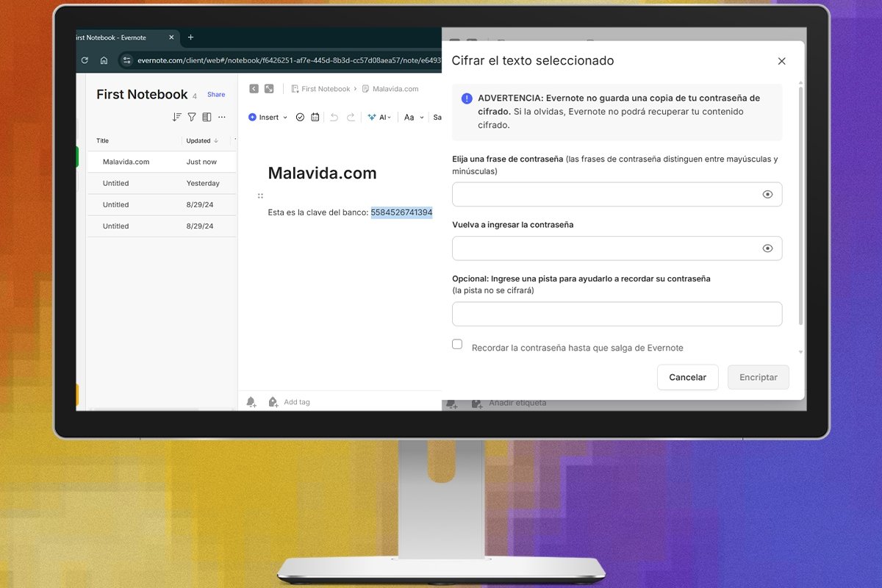Click the expand note fullscreen icon
The width and height of the screenshot is (882, 588).
coord(269,89)
